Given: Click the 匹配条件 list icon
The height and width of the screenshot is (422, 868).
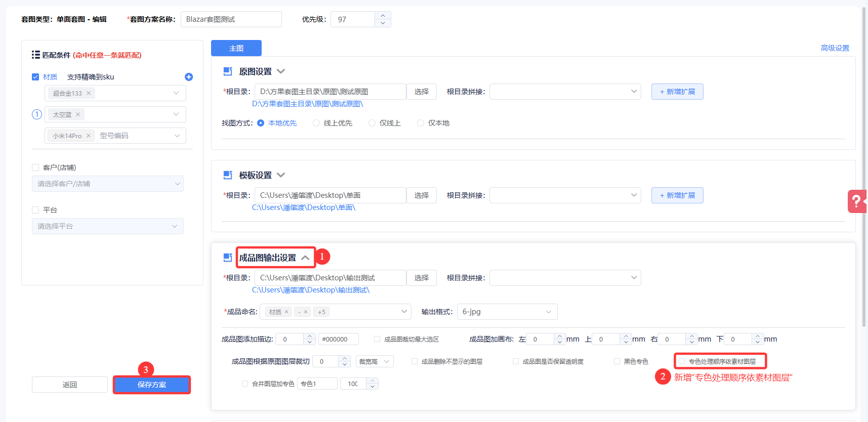Looking at the screenshot, I should [x=35, y=55].
